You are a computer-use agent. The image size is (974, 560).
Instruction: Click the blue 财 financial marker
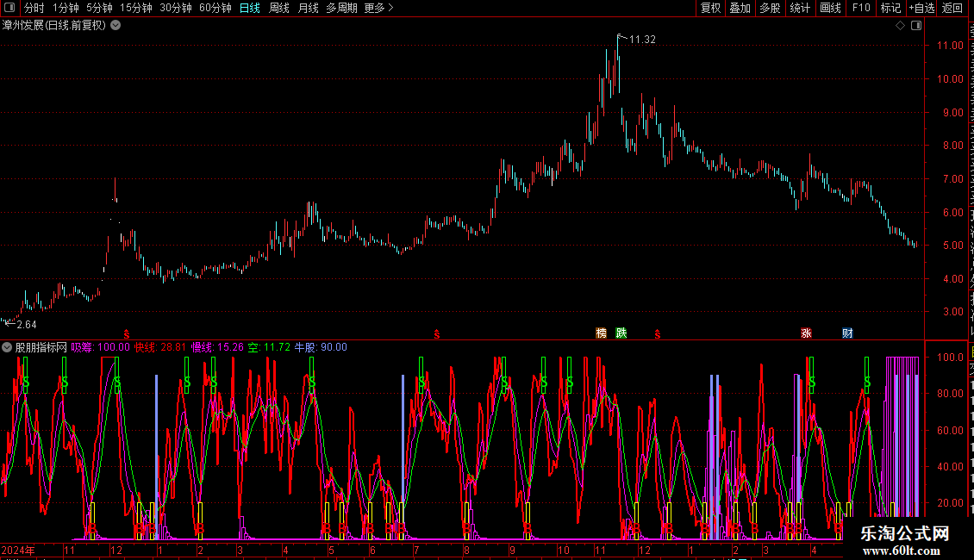(847, 333)
